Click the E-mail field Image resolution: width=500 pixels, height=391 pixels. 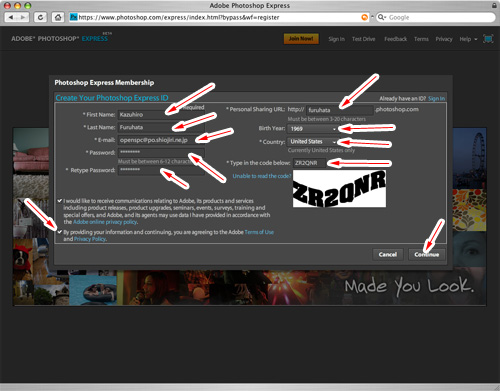(x=161, y=140)
